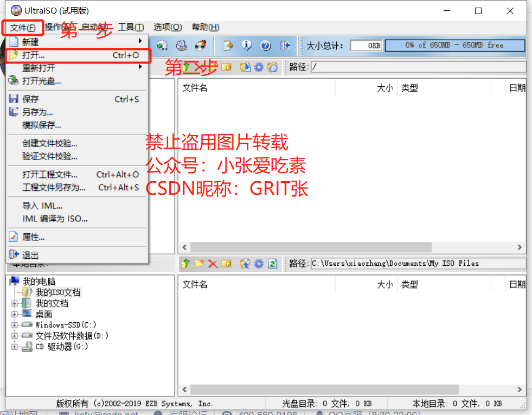Select CD 驱动器(G:) in tree
This screenshot has width=532, height=415.
62,347
